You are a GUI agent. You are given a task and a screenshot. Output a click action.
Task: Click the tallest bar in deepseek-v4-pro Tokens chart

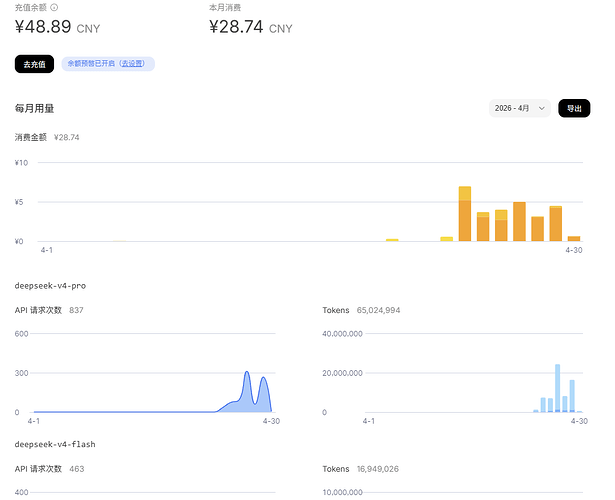[x=557, y=388]
